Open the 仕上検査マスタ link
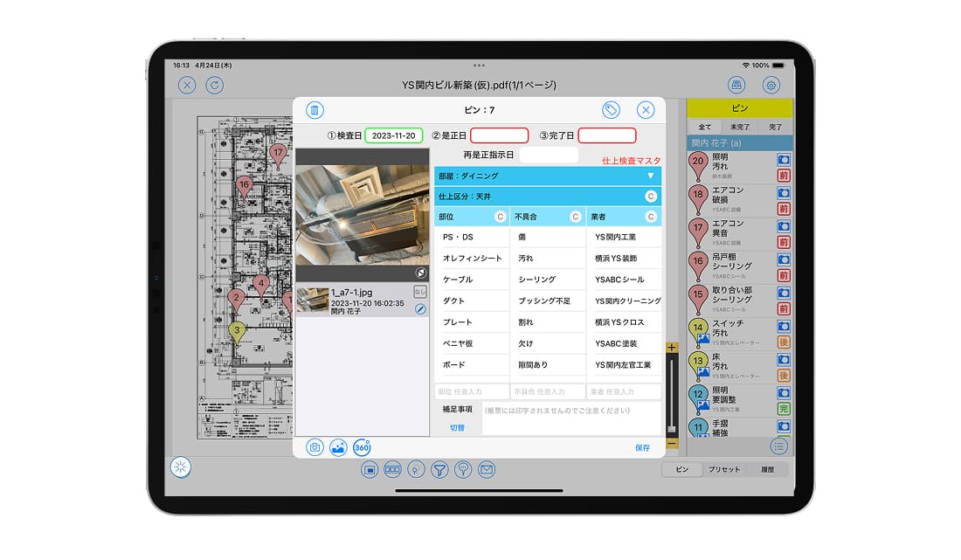This screenshot has height=560, width=961. click(630, 159)
